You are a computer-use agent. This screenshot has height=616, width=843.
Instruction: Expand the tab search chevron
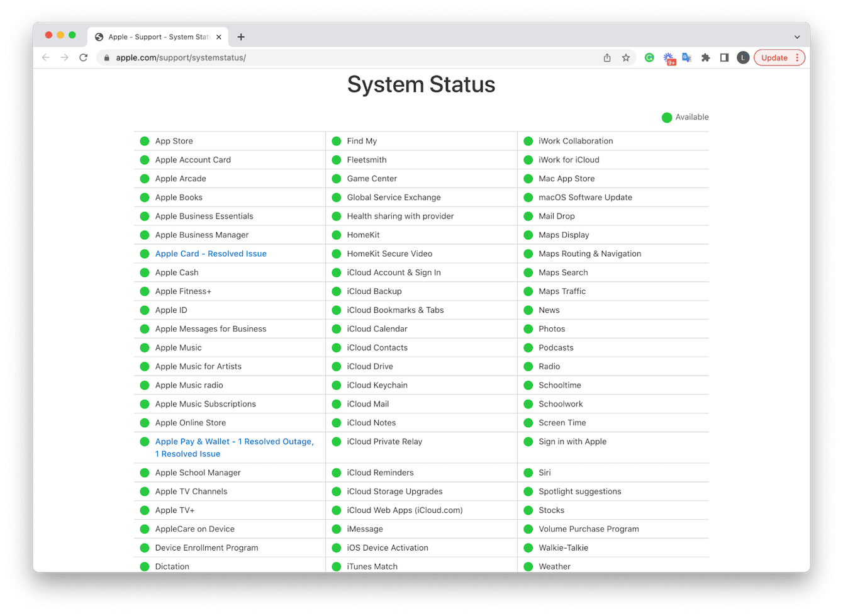click(797, 36)
